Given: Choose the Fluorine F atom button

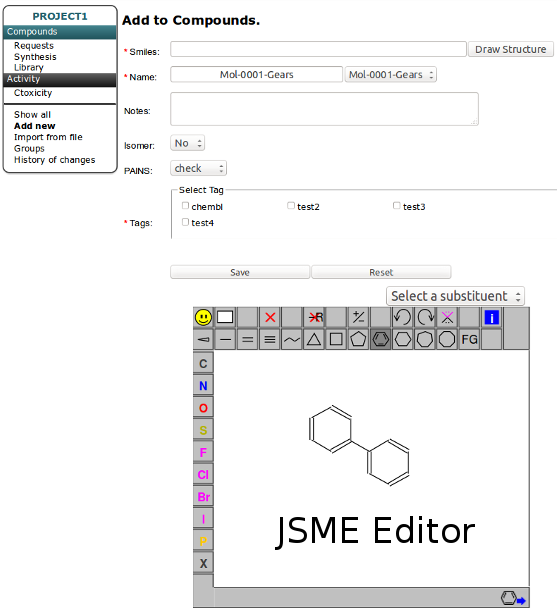Looking at the screenshot, I should coord(203,452).
